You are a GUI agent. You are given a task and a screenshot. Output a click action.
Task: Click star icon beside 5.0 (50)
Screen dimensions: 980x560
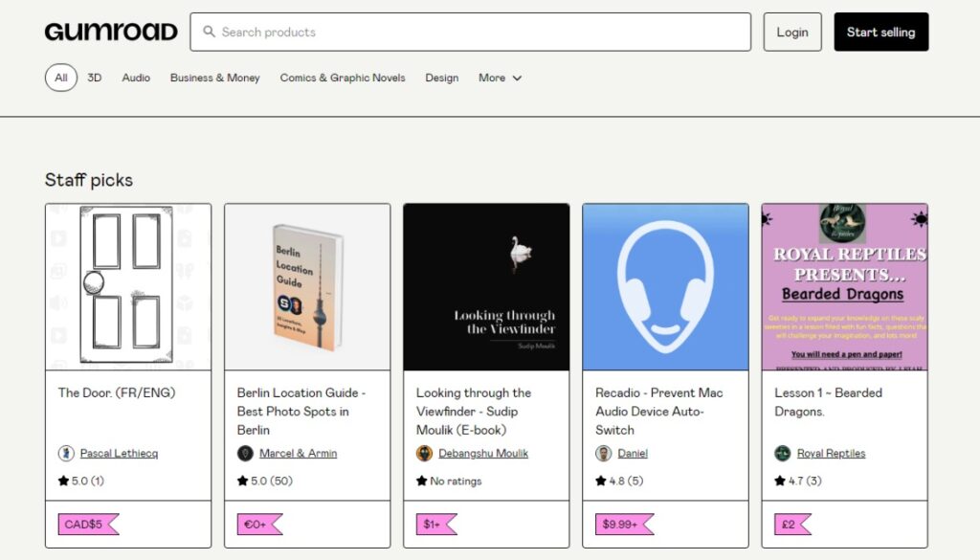pos(242,481)
